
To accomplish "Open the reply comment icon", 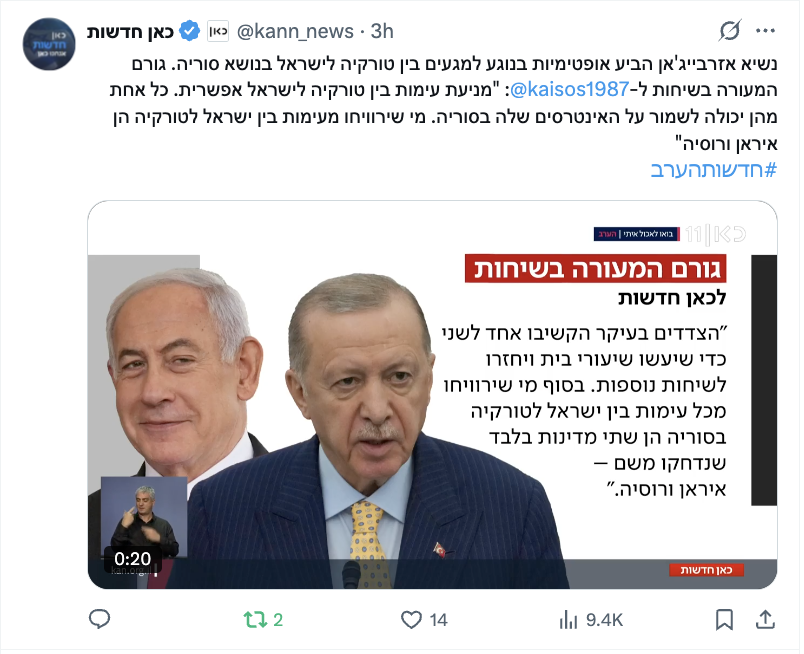I will coord(99,619).
